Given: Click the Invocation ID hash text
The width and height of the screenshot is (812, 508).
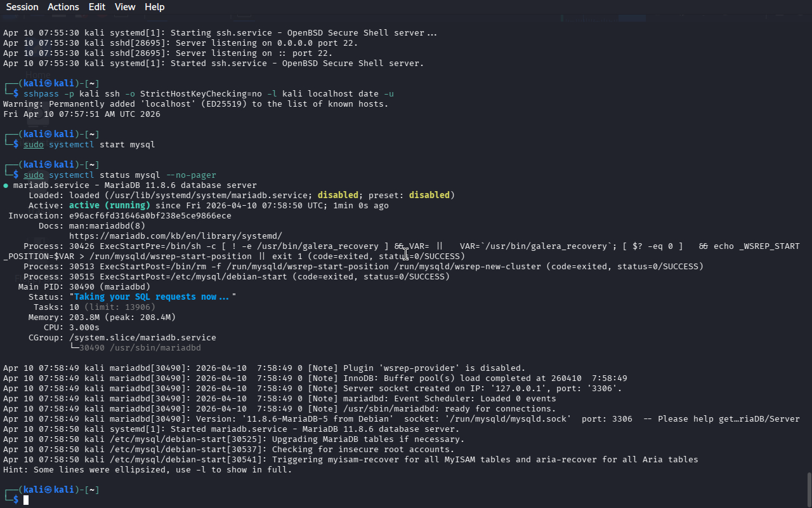Looking at the screenshot, I should (x=150, y=215).
